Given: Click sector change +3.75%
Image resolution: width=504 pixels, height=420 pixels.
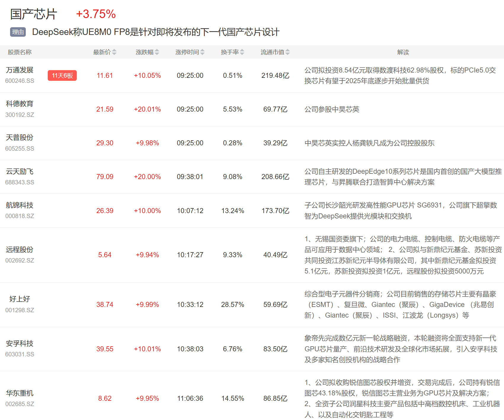Looking at the screenshot, I should click(x=96, y=14).
